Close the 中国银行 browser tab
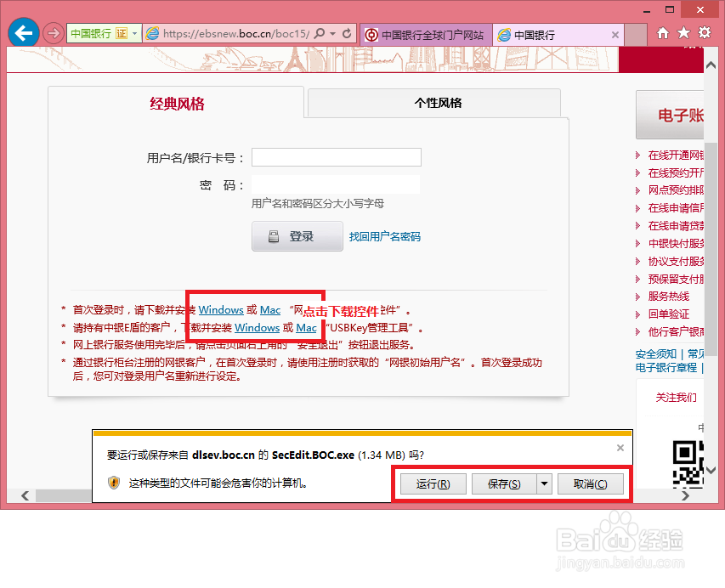This screenshot has height=588, width=725. (615, 35)
